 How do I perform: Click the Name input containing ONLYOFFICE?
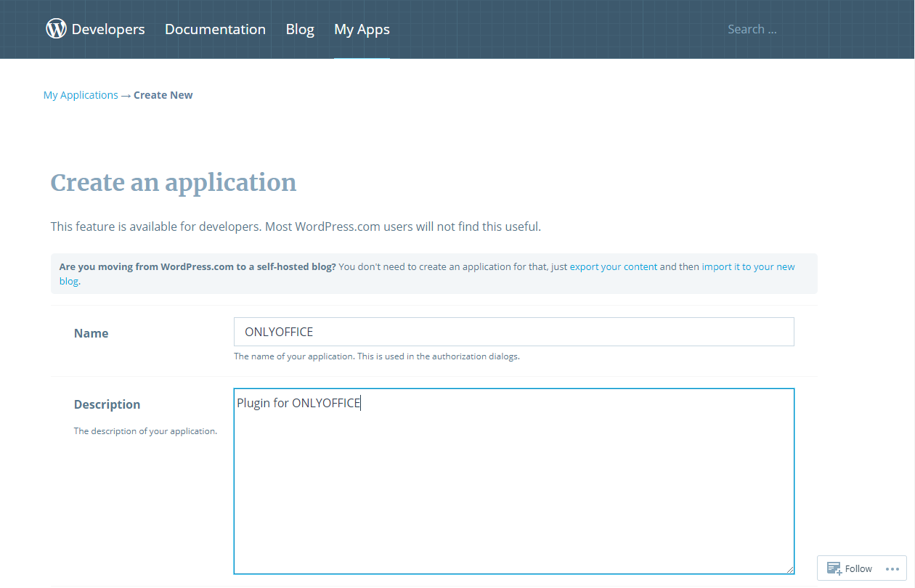pyautogui.click(x=513, y=332)
